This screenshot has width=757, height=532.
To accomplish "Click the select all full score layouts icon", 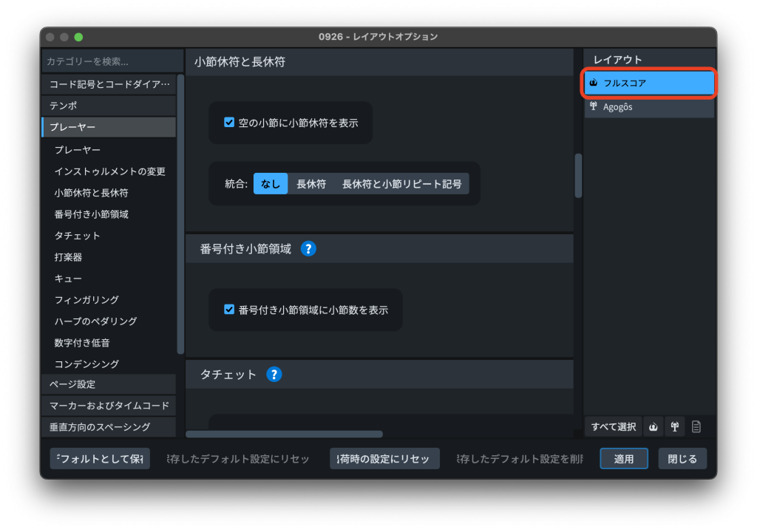I will [654, 426].
